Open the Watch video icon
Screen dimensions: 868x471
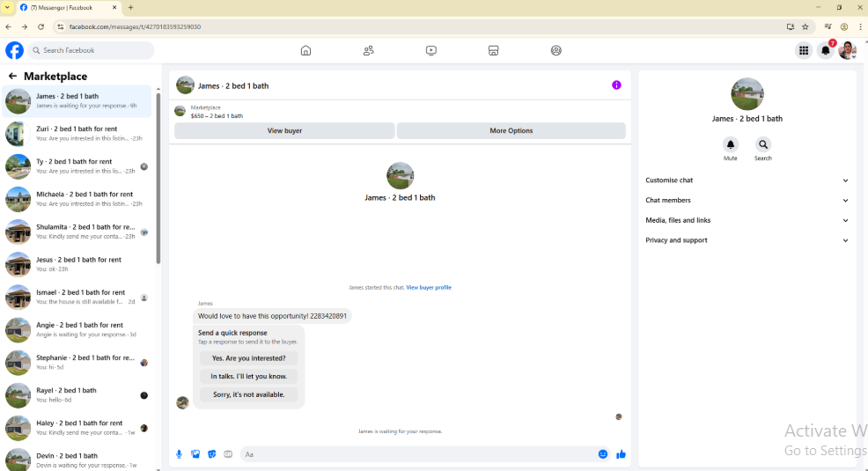point(430,50)
